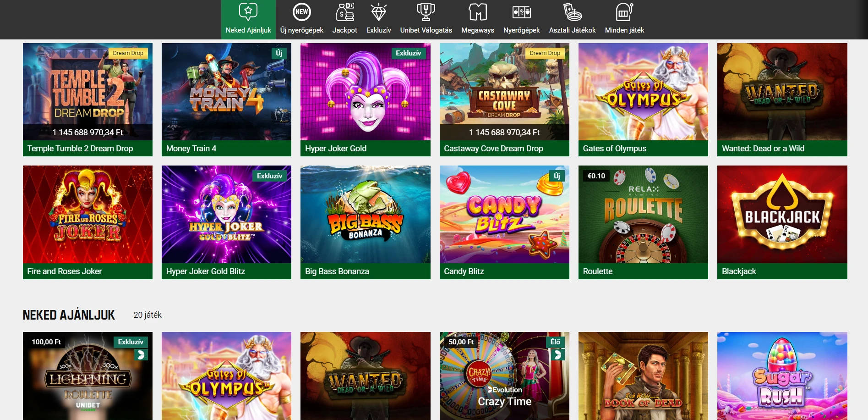Open the Money Train 4 game thumbnail
The width and height of the screenshot is (868, 420).
[226, 92]
